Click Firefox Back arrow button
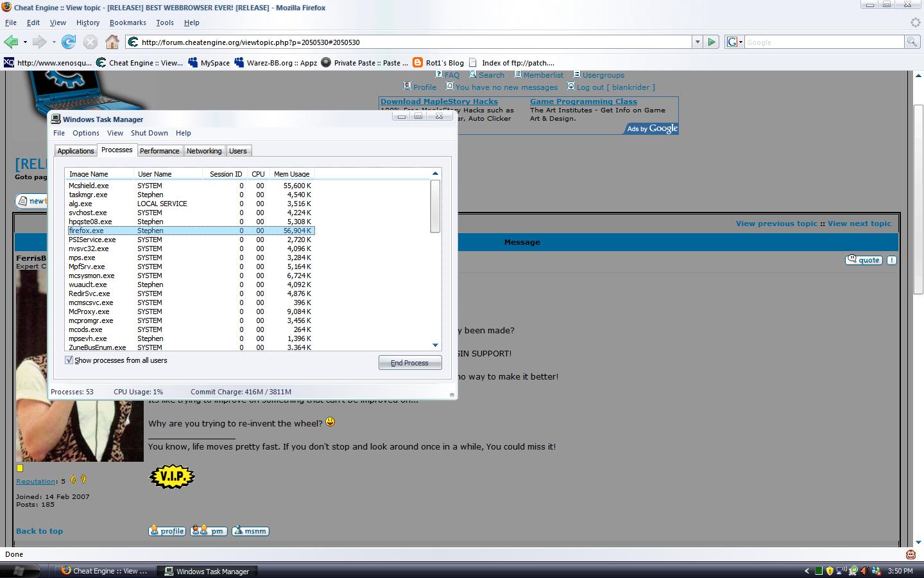The image size is (924, 578). tap(11, 42)
